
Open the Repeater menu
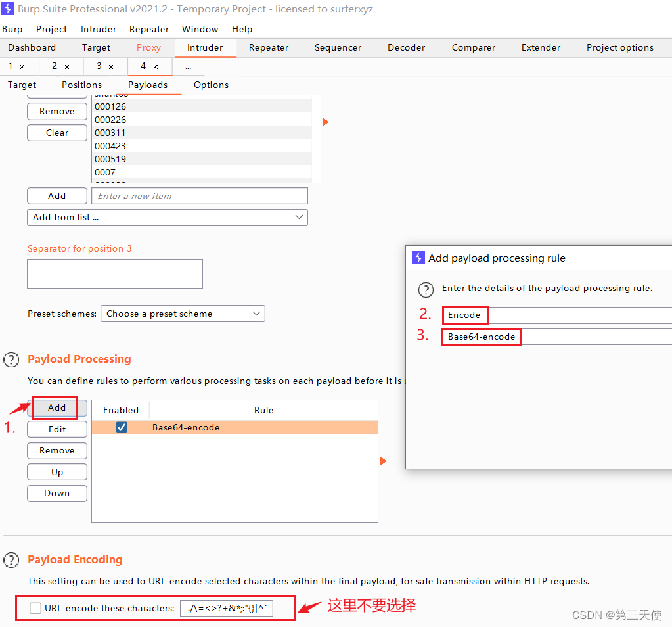coord(149,29)
